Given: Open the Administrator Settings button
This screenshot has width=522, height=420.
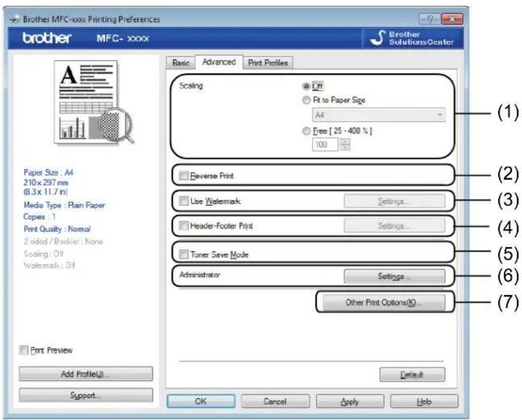Looking at the screenshot, I should pos(394,276).
